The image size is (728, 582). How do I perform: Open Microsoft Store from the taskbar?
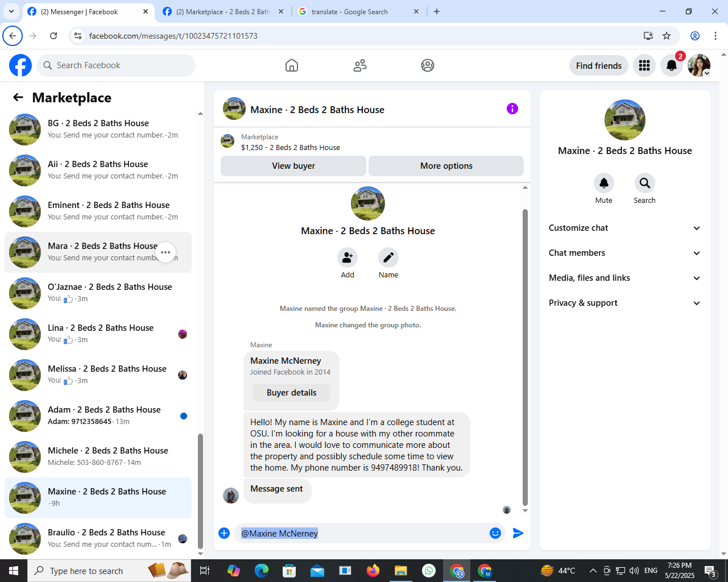pyautogui.click(x=289, y=571)
